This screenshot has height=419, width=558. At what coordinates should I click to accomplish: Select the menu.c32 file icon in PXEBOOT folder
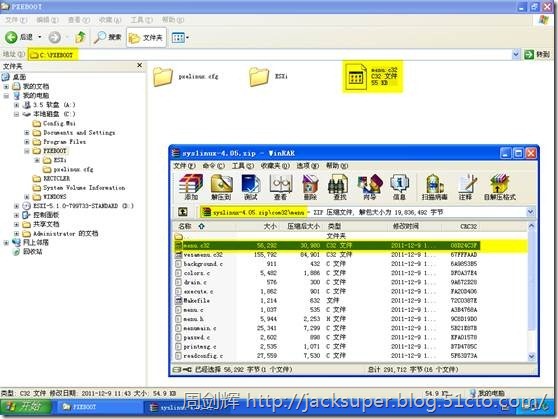click(356, 77)
